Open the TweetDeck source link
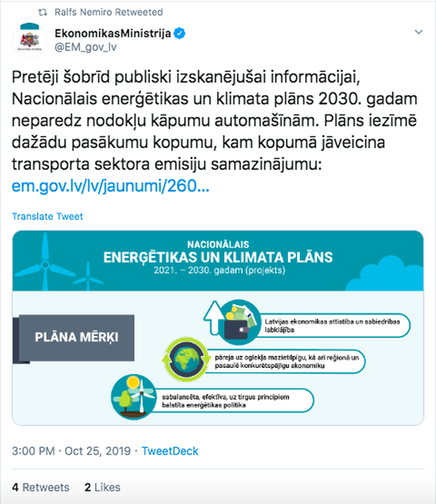436x504 pixels. [170, 451]
